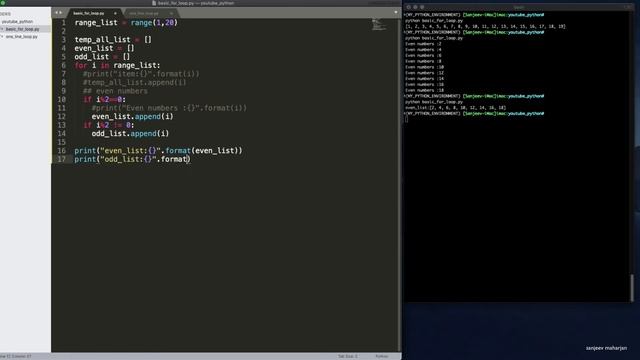Screen dimensions: 640x360
Task: Click the temp_all_list = [] line
Action: coord(113,40)
